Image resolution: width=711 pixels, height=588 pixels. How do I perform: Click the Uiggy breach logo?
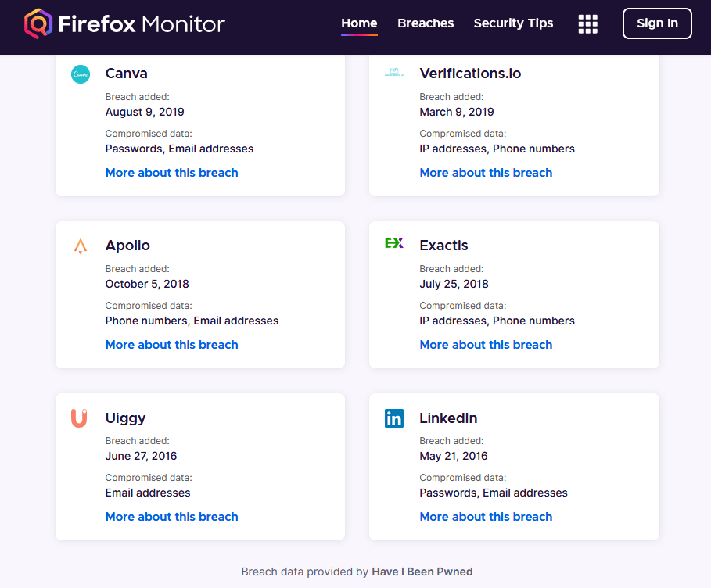coord(79,418)
